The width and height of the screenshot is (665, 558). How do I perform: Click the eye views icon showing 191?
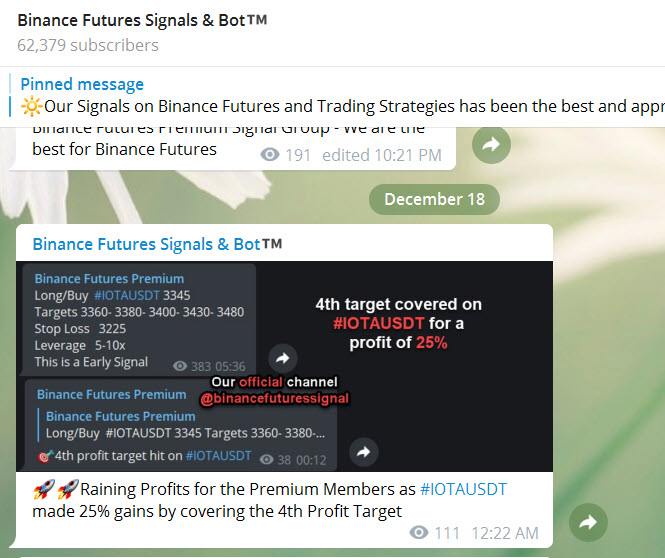pyautogui.click(x=270, y=155)
